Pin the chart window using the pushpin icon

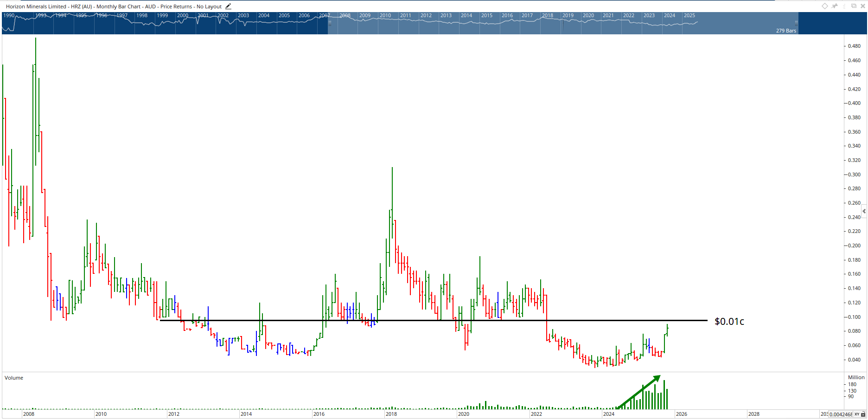(x=835, y=6)
